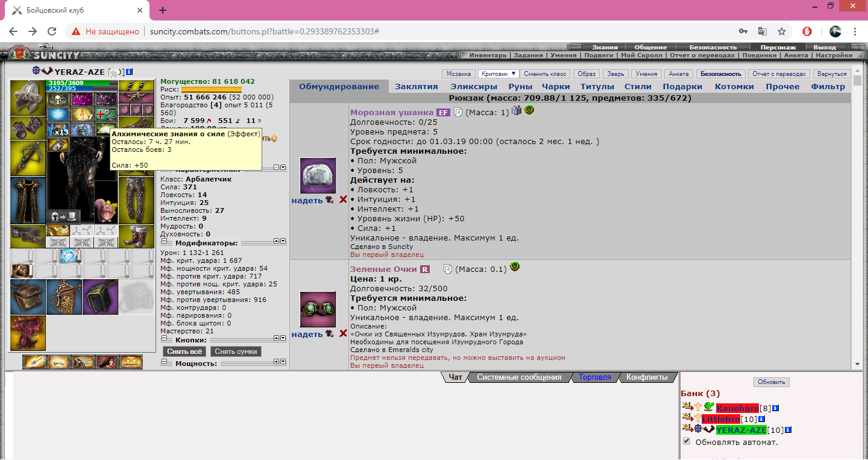Click the helmet-to-hat swap icon

tap(63, 216)
